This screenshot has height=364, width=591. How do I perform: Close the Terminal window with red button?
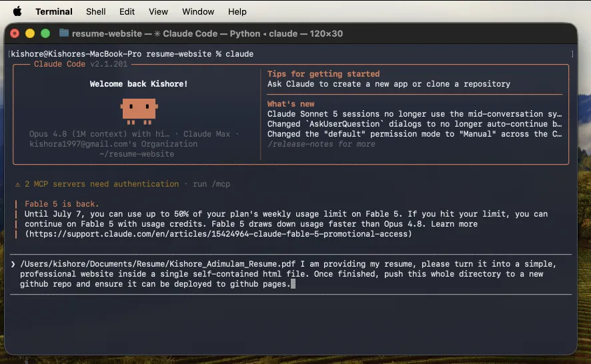15,33
